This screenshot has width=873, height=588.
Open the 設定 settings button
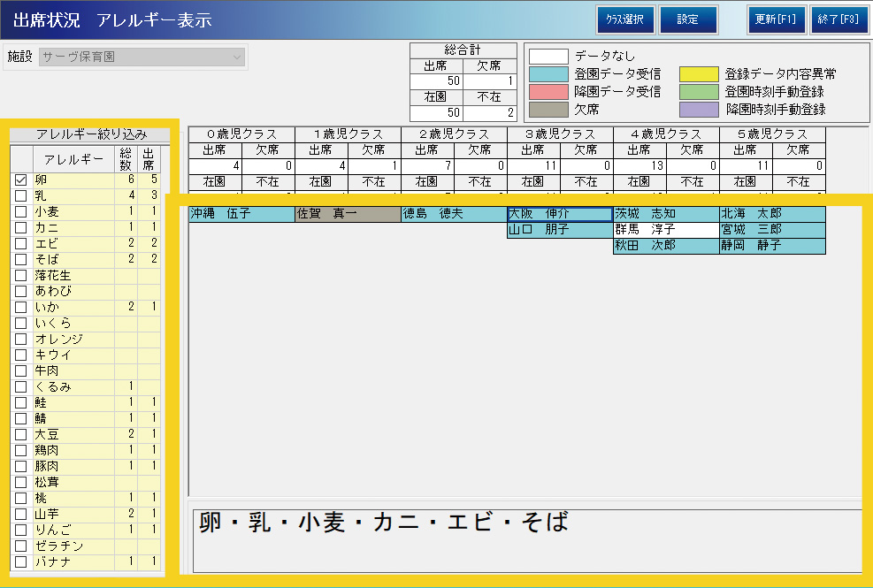tap(688, 19)
